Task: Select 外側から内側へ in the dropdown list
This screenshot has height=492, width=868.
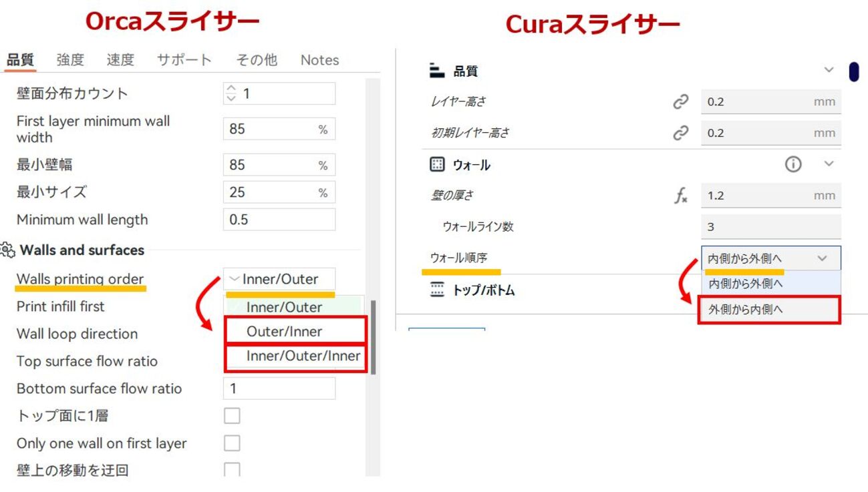Action: pyautogui.click(x=769, y=310)
